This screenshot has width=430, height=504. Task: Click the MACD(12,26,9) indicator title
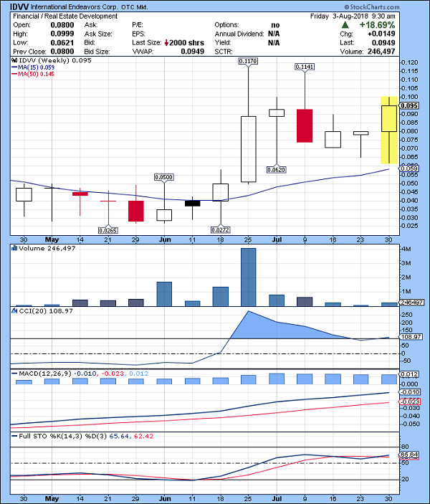click(45, 374)
